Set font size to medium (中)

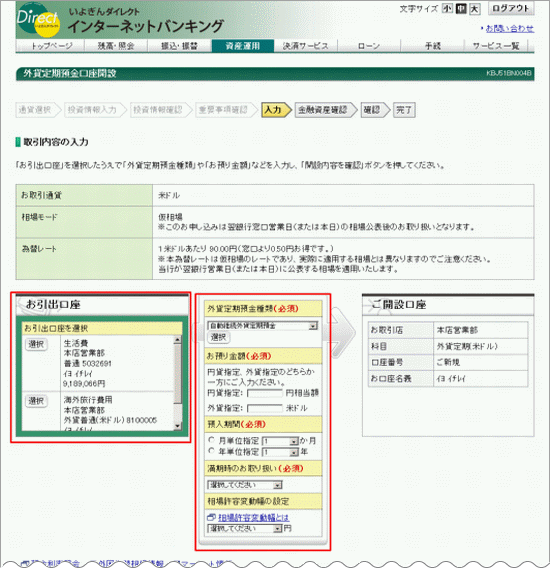(461, 8)
